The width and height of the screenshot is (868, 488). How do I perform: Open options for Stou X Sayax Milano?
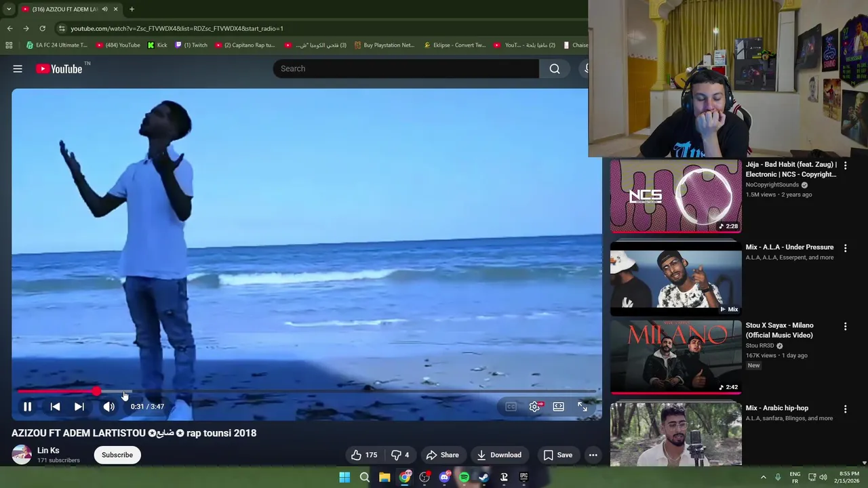tap(845, 326)
